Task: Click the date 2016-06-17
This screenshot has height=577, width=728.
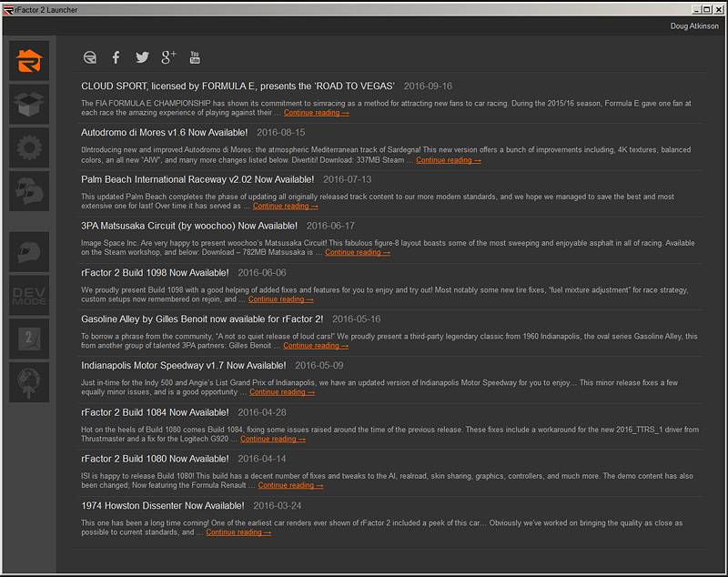Action: coord(330,226)
